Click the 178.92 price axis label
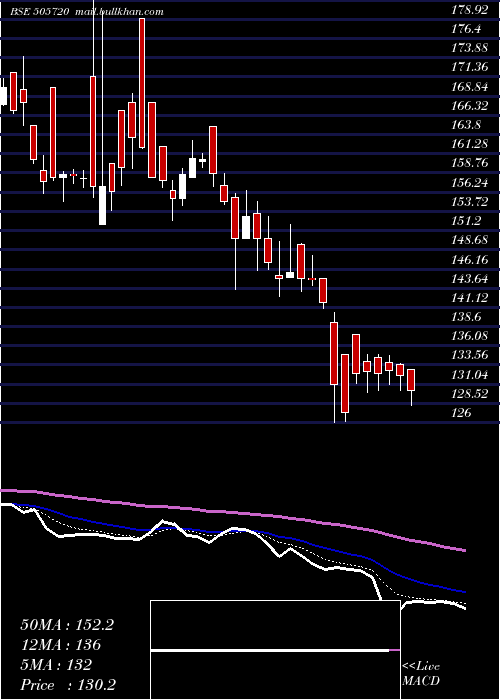500x700 pixels. [470, 10]
